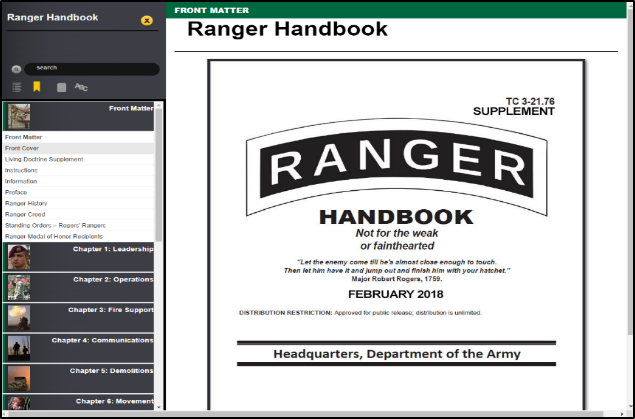Open the 'Ranger Creed' entry
The height and width of the screenshot is (419, 635).
(79, 214)
